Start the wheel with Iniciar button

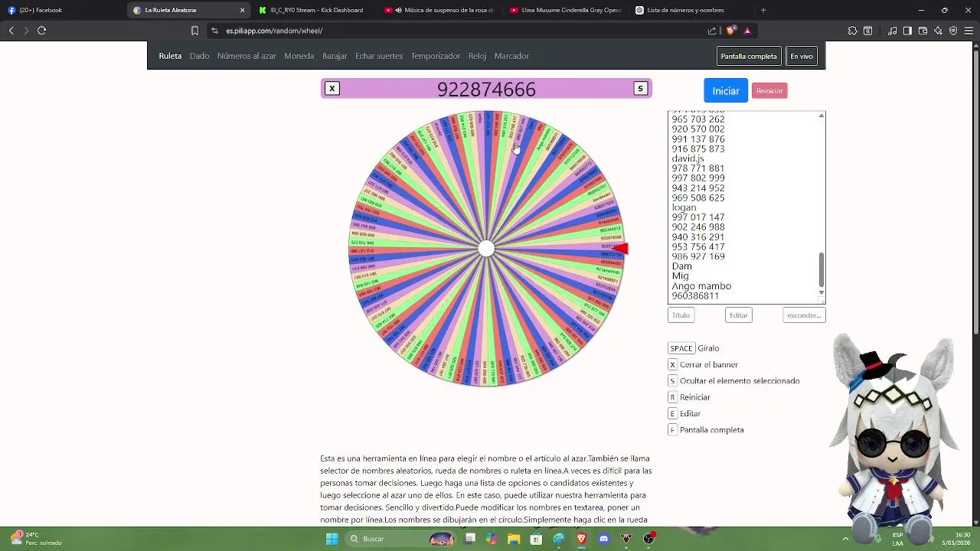726,90
